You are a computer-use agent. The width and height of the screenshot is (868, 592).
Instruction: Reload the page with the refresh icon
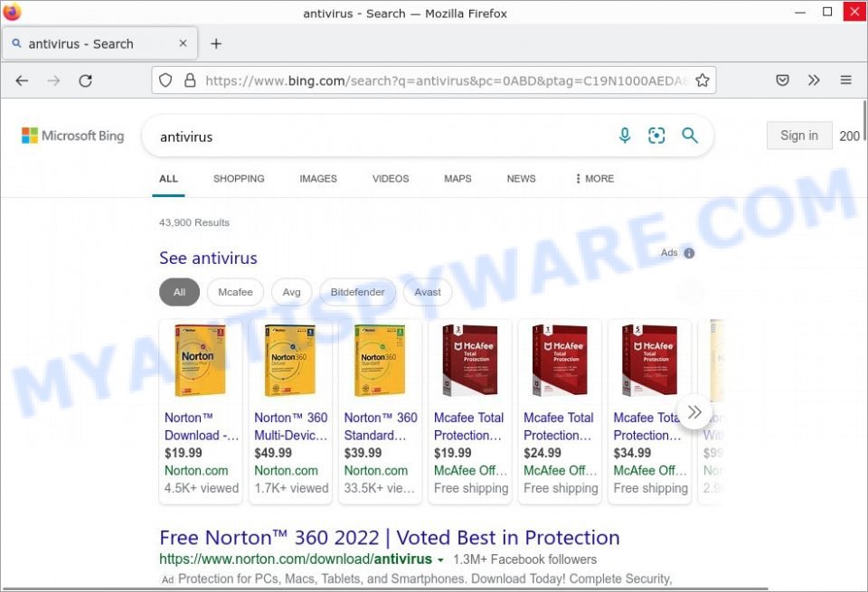(85, 80)
